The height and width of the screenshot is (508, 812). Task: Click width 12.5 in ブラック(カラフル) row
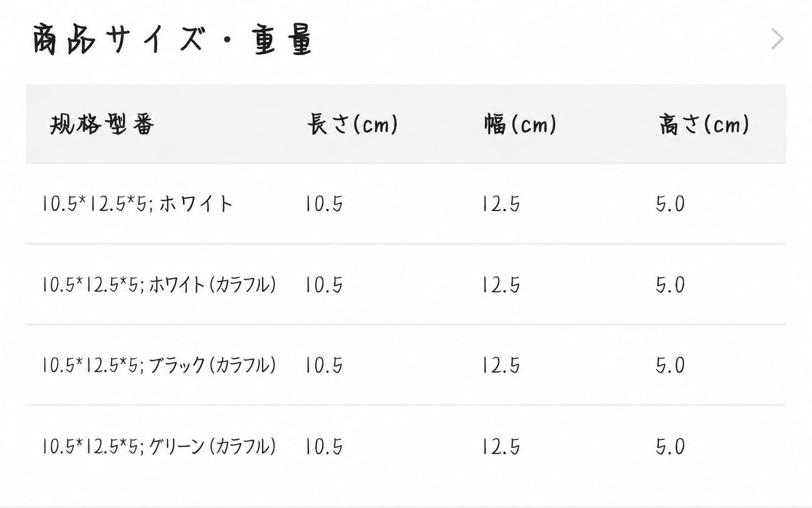tap(501, 365)
